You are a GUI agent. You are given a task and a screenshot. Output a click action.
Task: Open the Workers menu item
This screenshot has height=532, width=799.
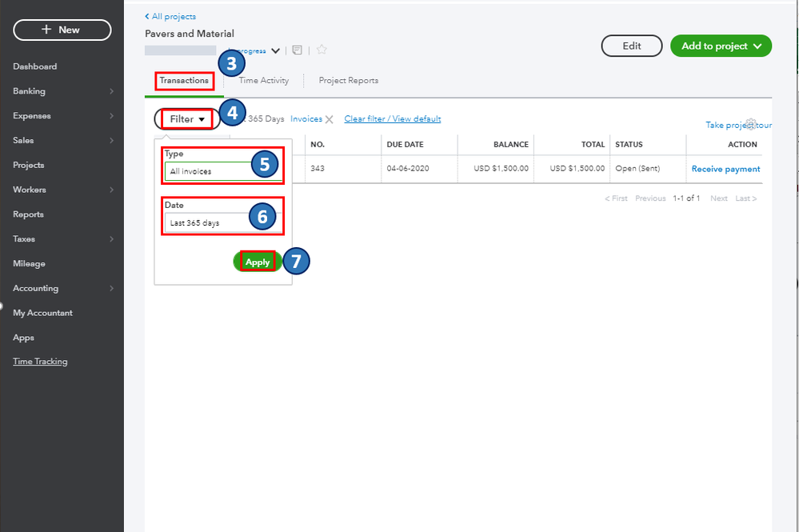click(x=30, y=190)
